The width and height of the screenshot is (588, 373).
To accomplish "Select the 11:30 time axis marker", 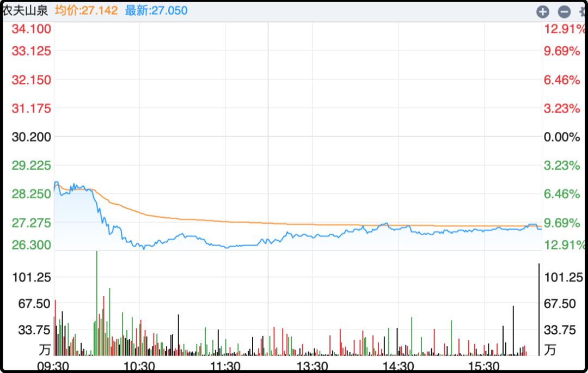I will tap(225, 365).
